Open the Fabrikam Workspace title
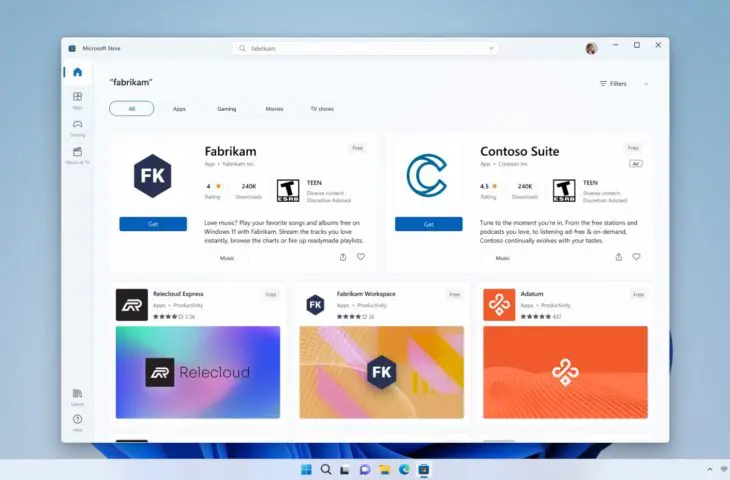 click(x=366, y=294)
